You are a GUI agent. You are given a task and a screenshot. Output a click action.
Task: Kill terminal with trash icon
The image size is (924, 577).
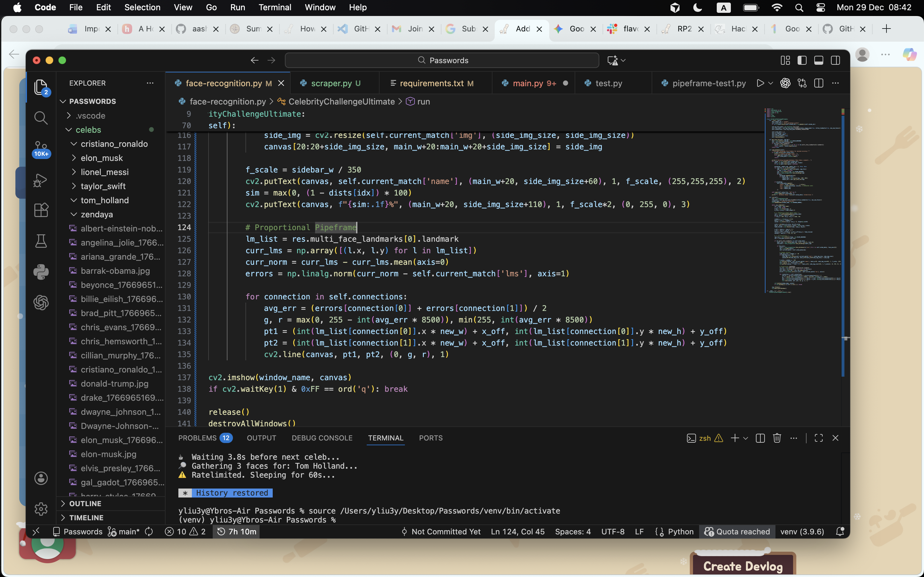(777, 438)
